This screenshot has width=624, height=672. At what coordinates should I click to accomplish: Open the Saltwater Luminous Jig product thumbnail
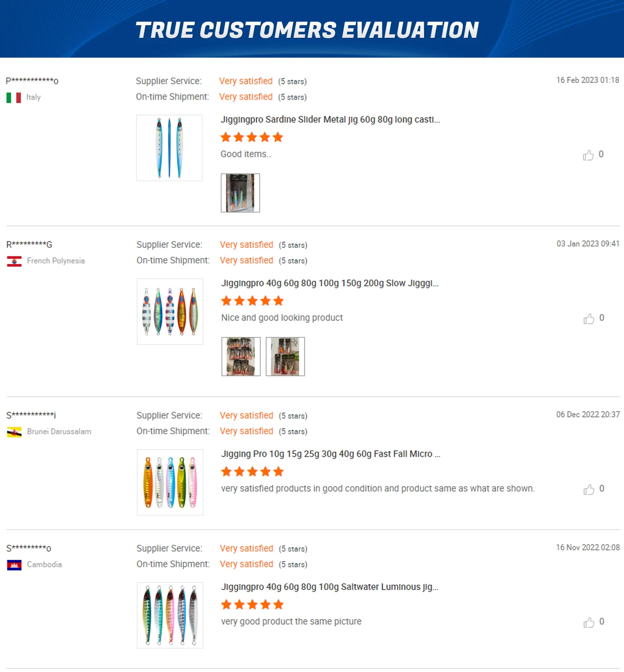(x=170, y=615)
